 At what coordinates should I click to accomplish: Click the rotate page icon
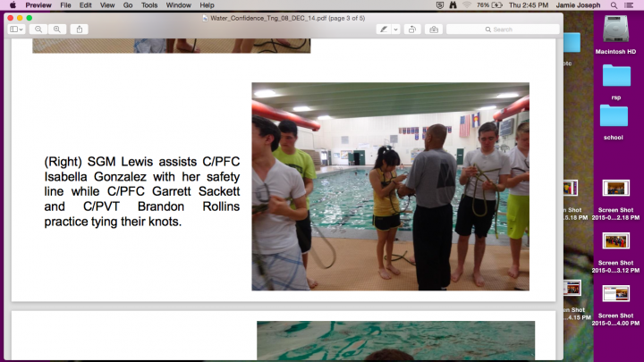click(x=412, y=29)
